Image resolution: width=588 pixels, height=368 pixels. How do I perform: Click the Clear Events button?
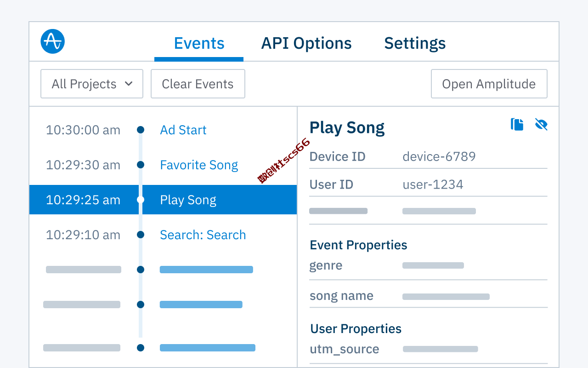click(x=198, y=84)
